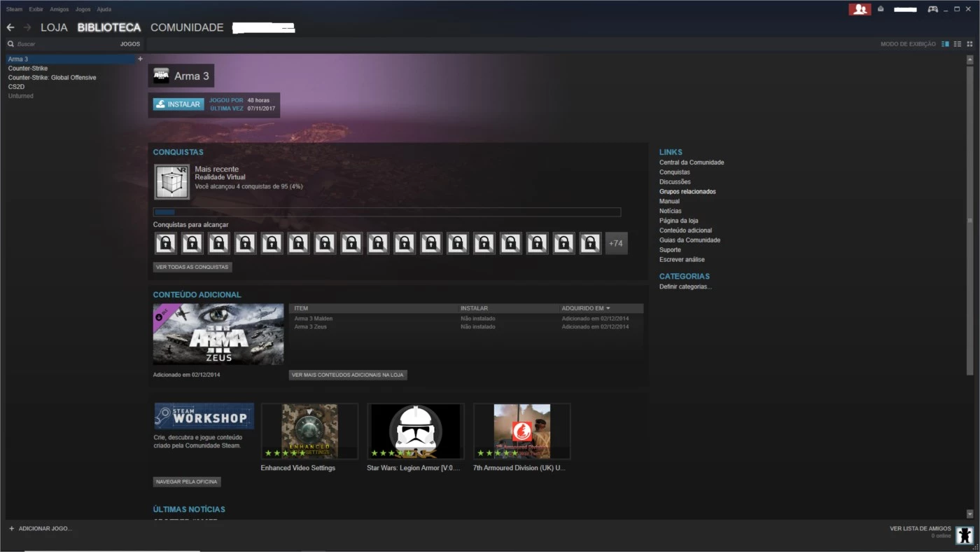
Task: Switch to the LOJA tab
Action: coord(54,27)
